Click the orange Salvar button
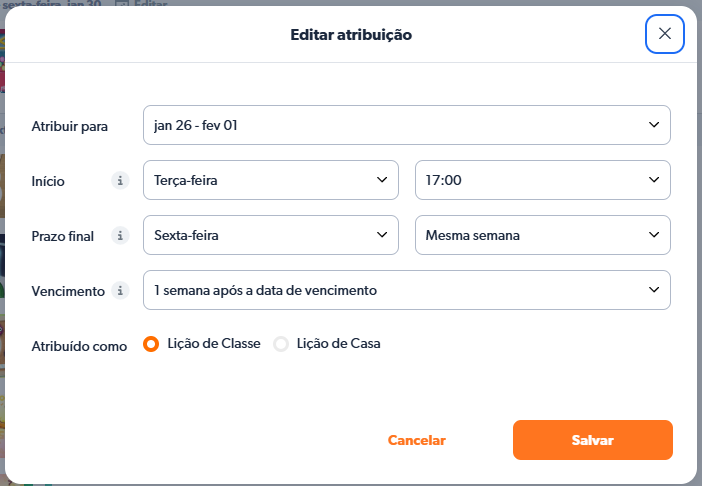The image size is (702, 486). tap(592, 440)
